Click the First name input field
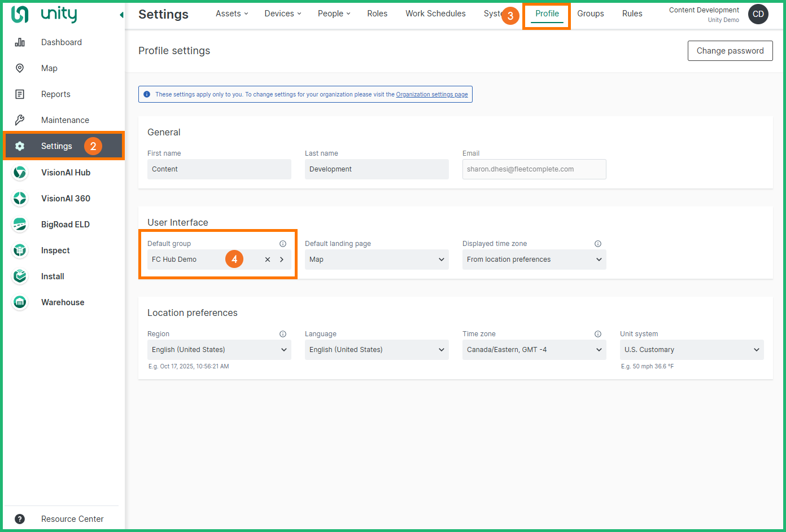 coord(219,169)
